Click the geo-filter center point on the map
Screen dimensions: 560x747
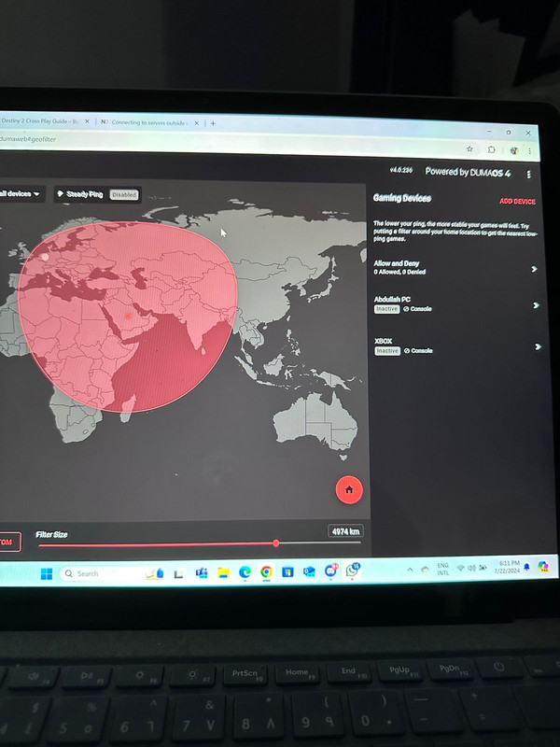(x=128, y=316)
